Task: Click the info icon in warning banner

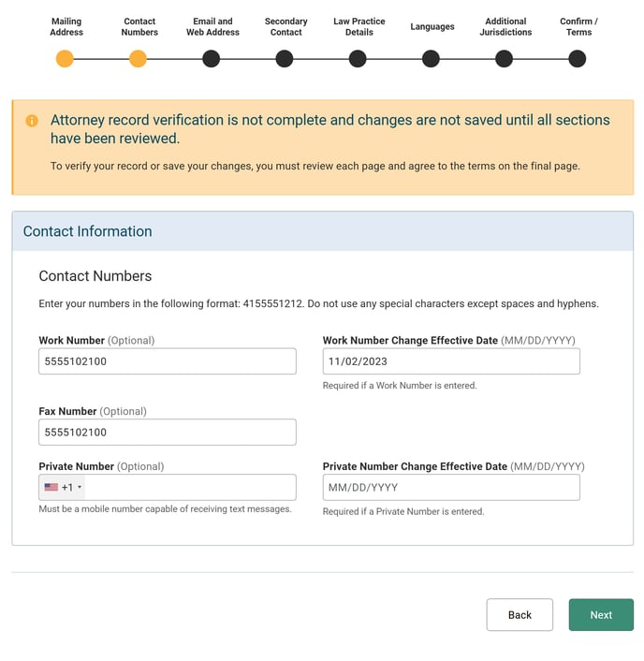Action: point(32,121)
